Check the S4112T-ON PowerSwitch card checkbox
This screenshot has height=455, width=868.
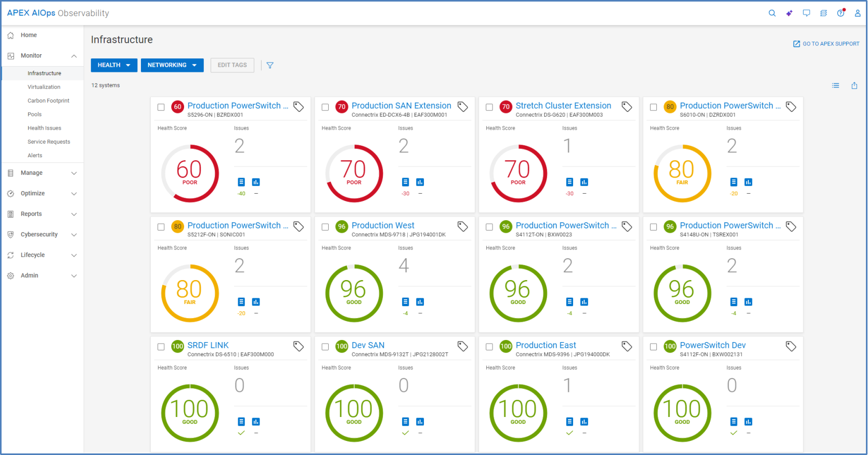tap(489, 227)
